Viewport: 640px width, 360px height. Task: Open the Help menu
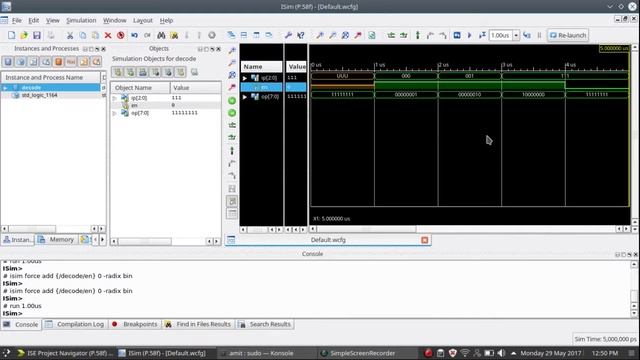coord(167,20)
